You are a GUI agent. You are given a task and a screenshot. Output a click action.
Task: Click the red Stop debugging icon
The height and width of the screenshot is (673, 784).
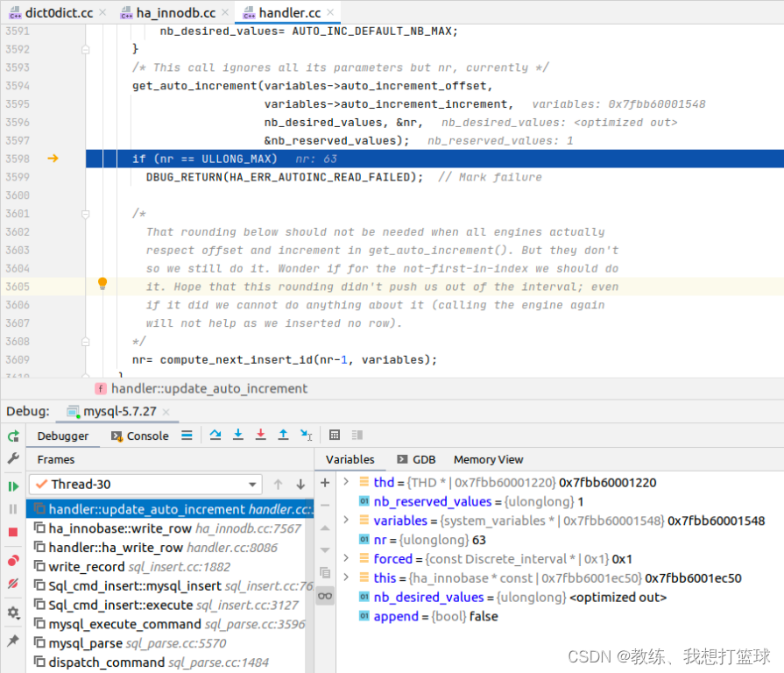[13, 533]
